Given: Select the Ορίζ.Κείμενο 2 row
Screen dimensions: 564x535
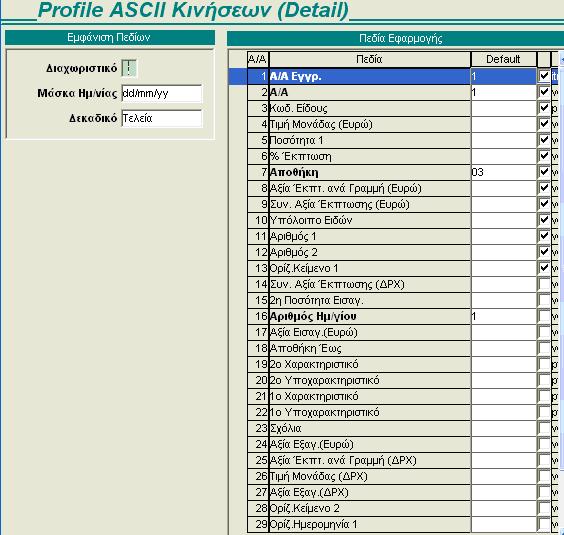Looking at the screenshot, I should click(x=370, y=508).
